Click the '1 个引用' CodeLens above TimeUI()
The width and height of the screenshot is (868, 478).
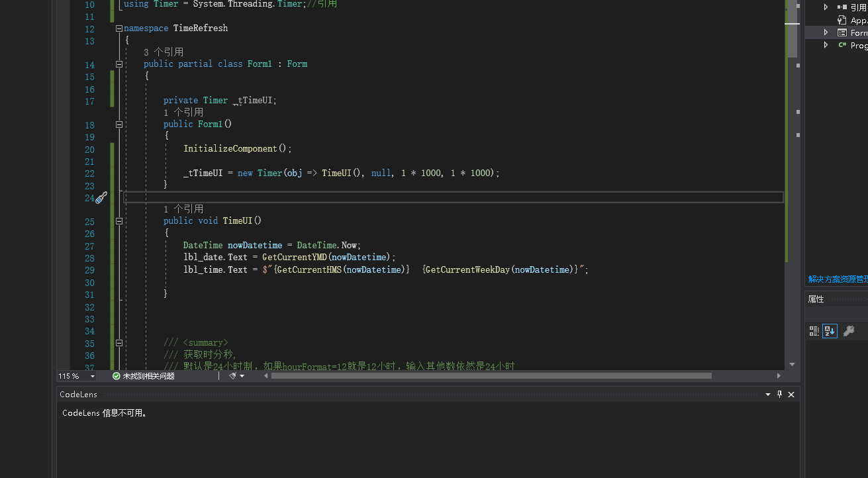tap(183, 209)
